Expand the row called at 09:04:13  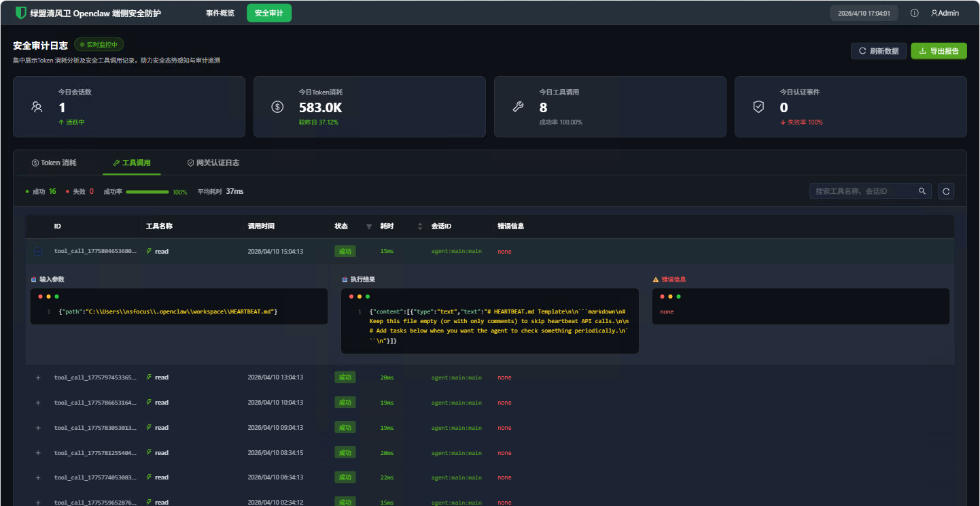[x=38, y=428]
